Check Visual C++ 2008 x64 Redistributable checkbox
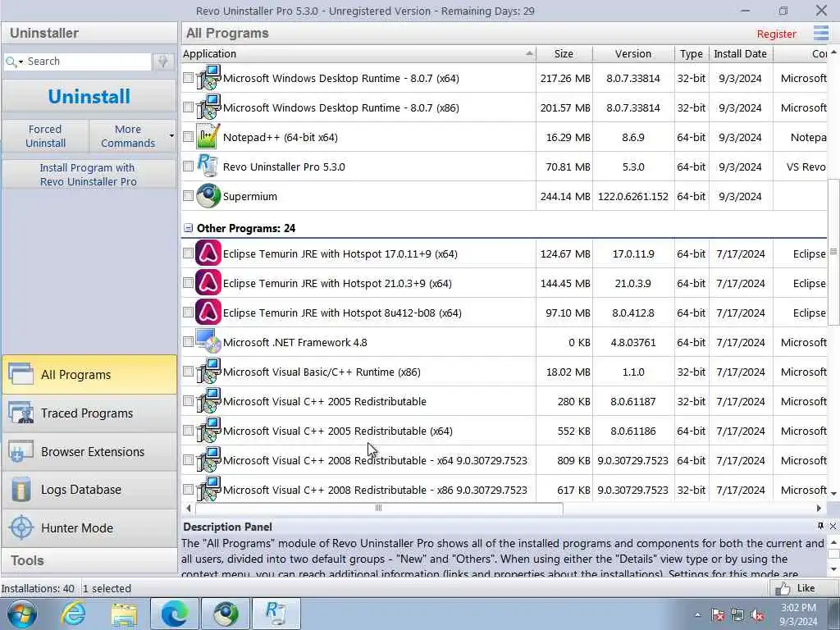This screenshot has height=630, width=840. click(x=188, y=459)
